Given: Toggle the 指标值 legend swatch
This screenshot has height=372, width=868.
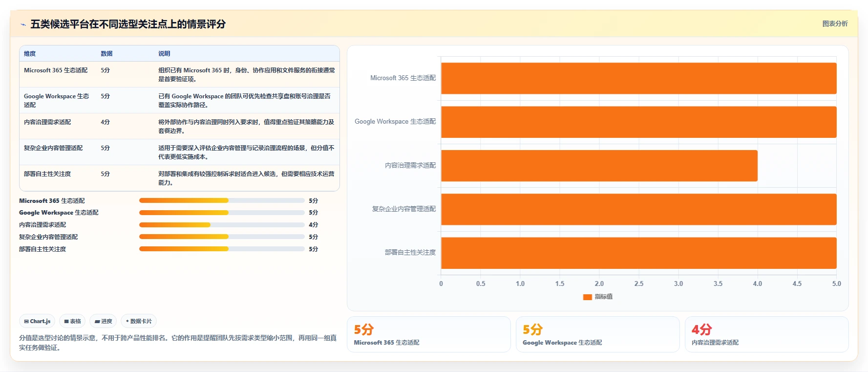Looking at the screenshot, I should [x=588, y=297].
